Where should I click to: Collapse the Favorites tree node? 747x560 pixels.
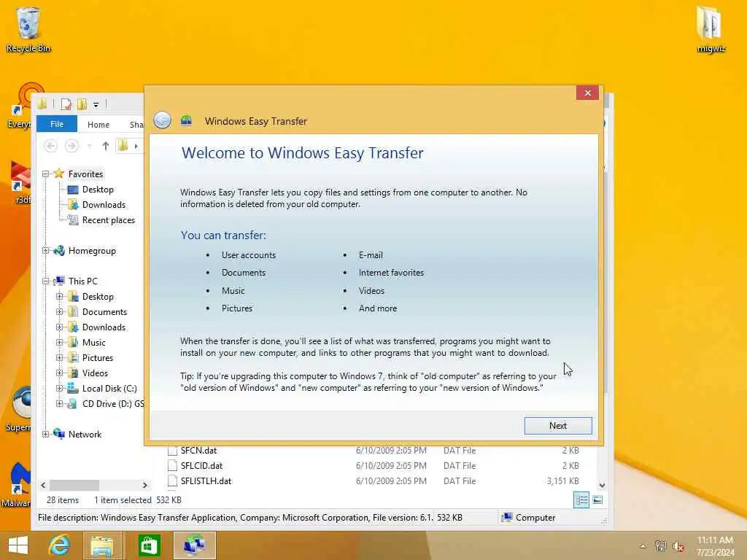(46, 174)
